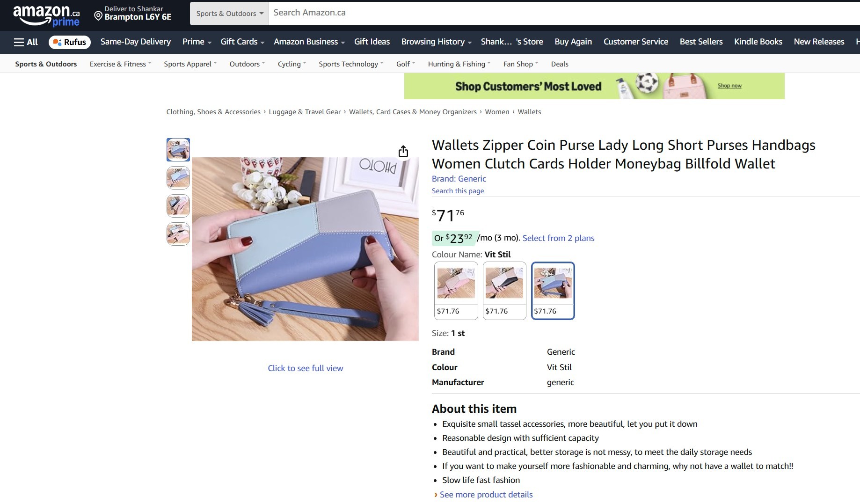Open the All hamburger menu
The image size is (860, 504).
point(26,42)
